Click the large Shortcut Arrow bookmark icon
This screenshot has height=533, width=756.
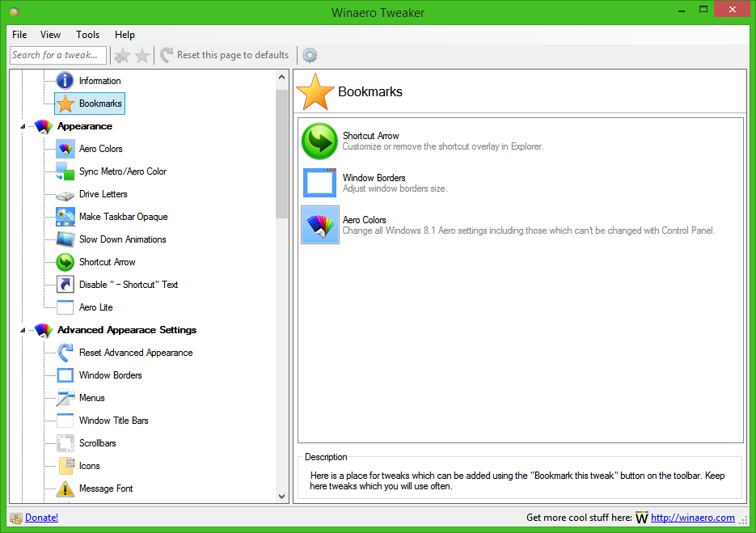pyautogui.click(x=319, y=141)
